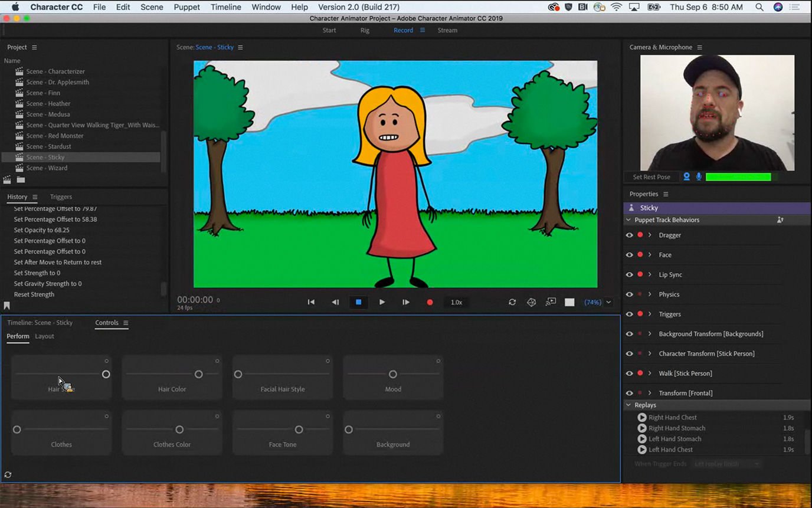The height and width of the screenshot is (508, 812).
Task: Play the scene
Action: click(382, 302)
